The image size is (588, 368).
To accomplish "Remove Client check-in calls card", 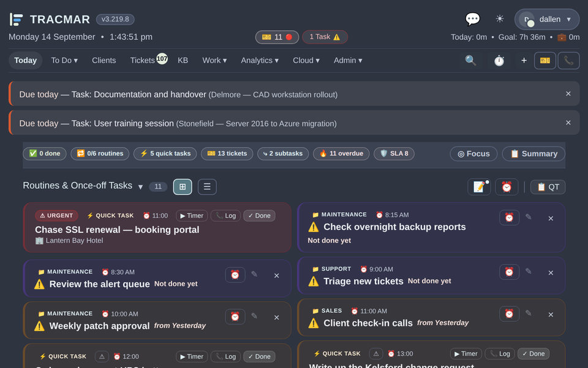I will coord(551,315).
